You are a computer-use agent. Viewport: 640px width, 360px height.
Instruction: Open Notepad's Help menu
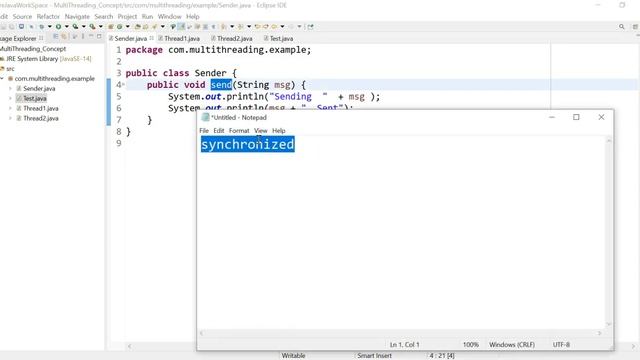click(x=279, y=131)
